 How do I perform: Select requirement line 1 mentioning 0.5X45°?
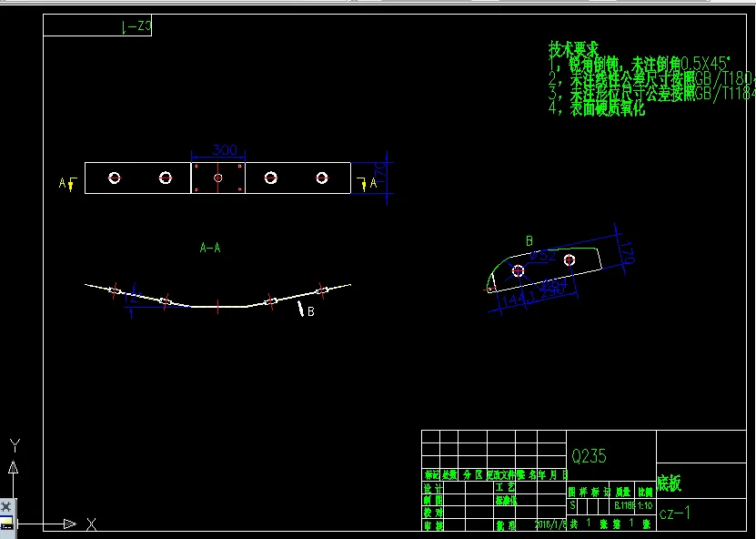click(x=640, y=64)
